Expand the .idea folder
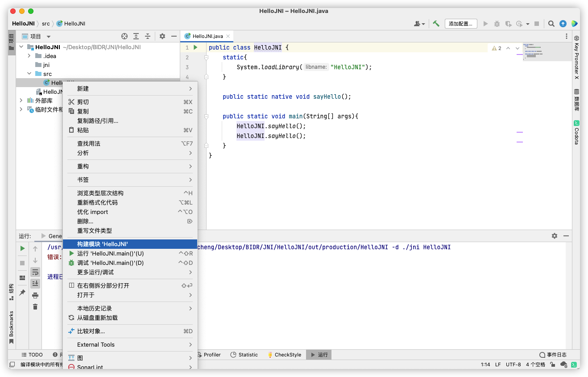588x377 pixels. (x=29, y=56)
